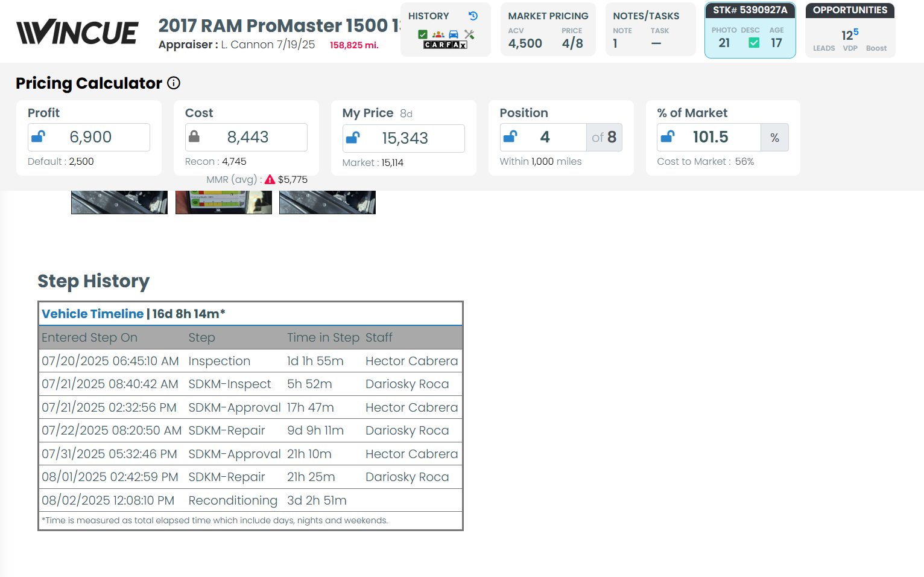
Task: Toggle the DESC green checkbox
Action: pos(754,43)
